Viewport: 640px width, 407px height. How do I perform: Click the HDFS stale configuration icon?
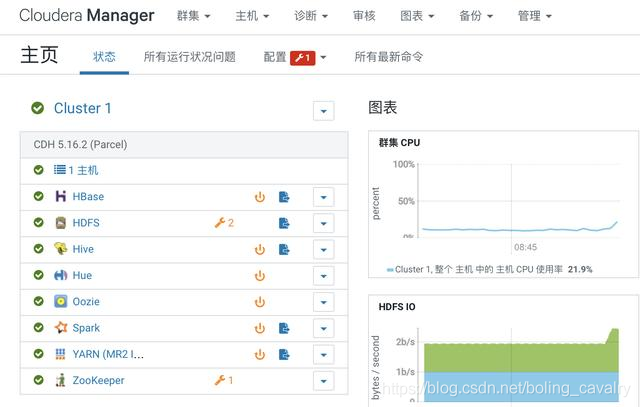tap(284, 223)
